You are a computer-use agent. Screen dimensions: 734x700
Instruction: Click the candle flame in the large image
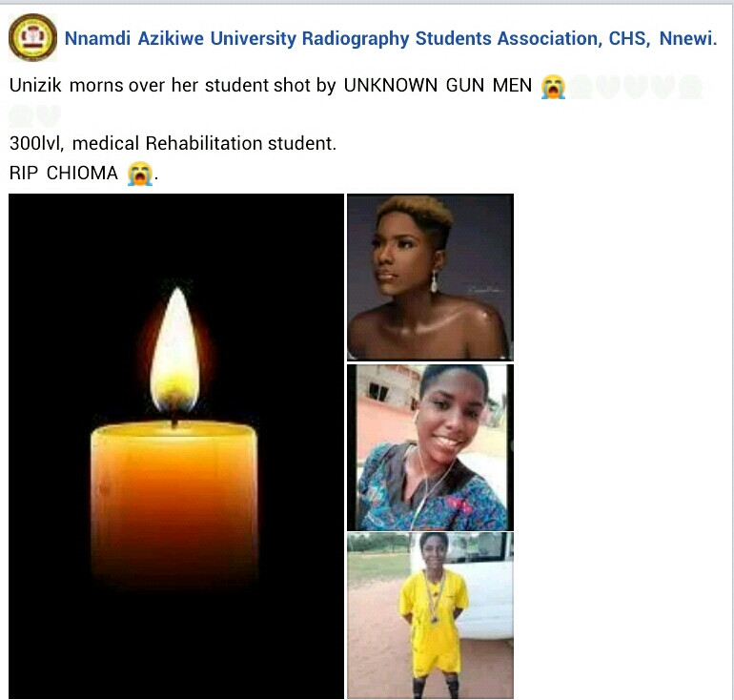175,351
